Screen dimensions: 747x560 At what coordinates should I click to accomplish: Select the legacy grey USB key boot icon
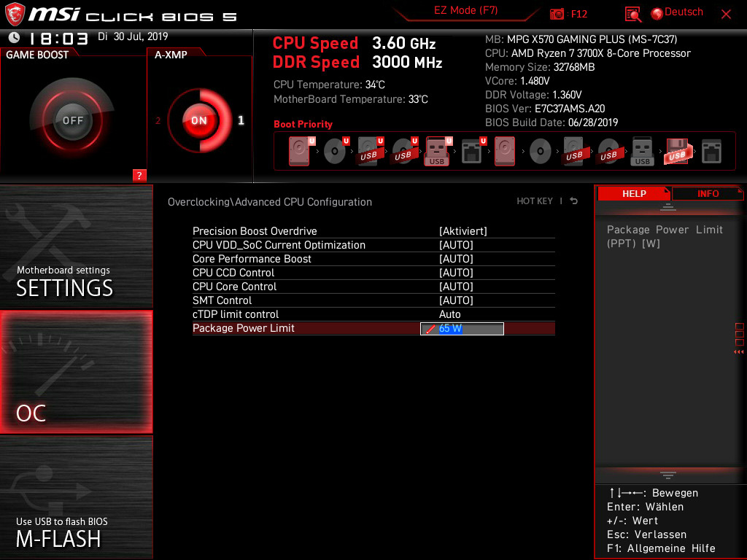pyautogui.click(x=642, y=151)
